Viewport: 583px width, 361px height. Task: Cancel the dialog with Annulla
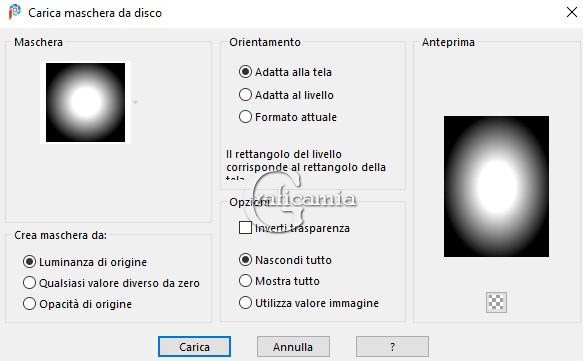[x=293, y=347]
